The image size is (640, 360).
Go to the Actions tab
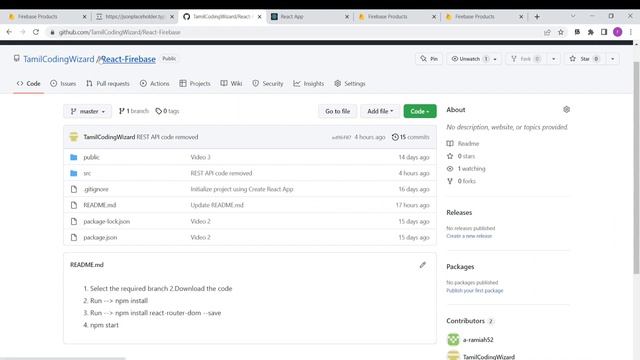[155, 83]
